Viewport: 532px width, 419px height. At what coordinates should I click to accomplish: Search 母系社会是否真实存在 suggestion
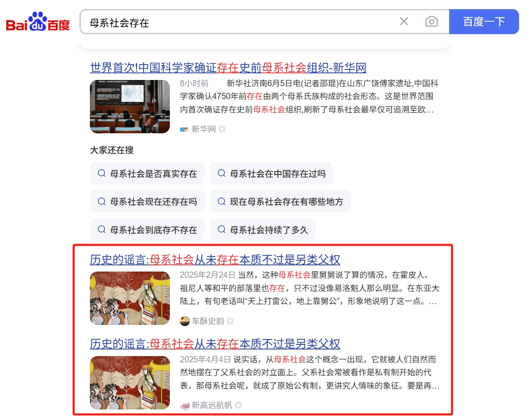[147, 173]
